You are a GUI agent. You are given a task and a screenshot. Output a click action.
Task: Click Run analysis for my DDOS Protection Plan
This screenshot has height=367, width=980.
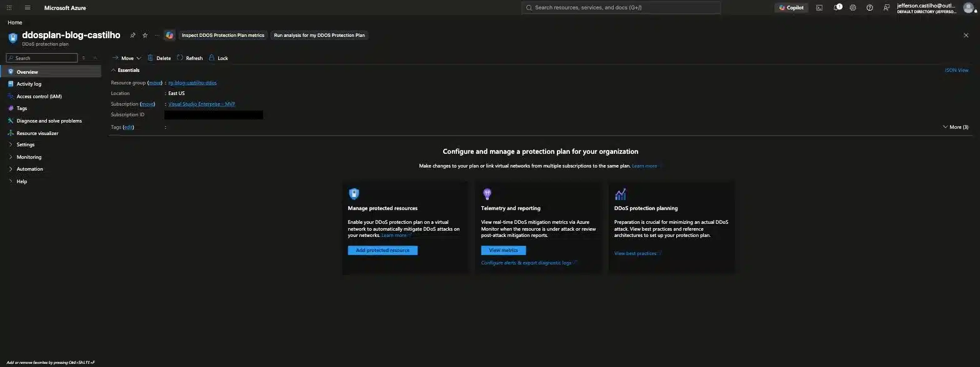click(x=319, y=35)
